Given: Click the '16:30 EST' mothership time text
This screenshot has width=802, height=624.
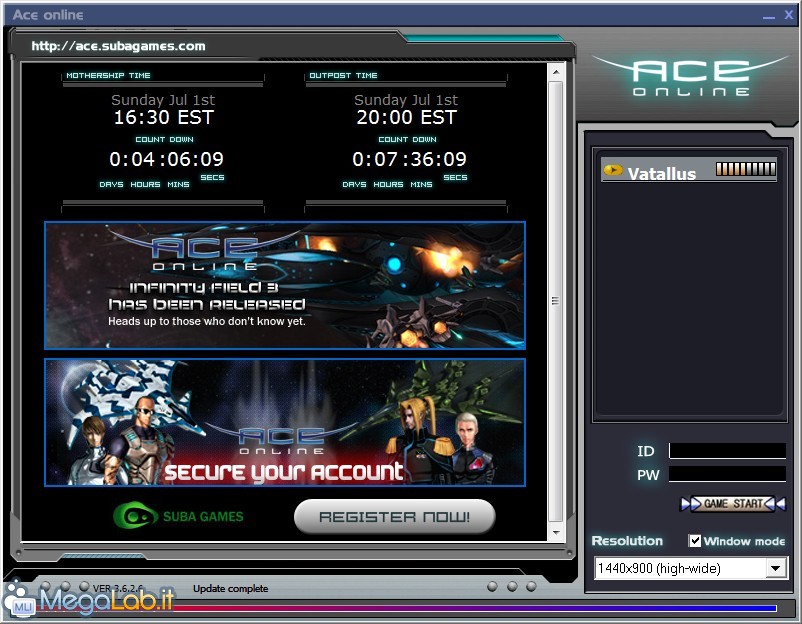Looking at the screenshot, I should 163,117.
